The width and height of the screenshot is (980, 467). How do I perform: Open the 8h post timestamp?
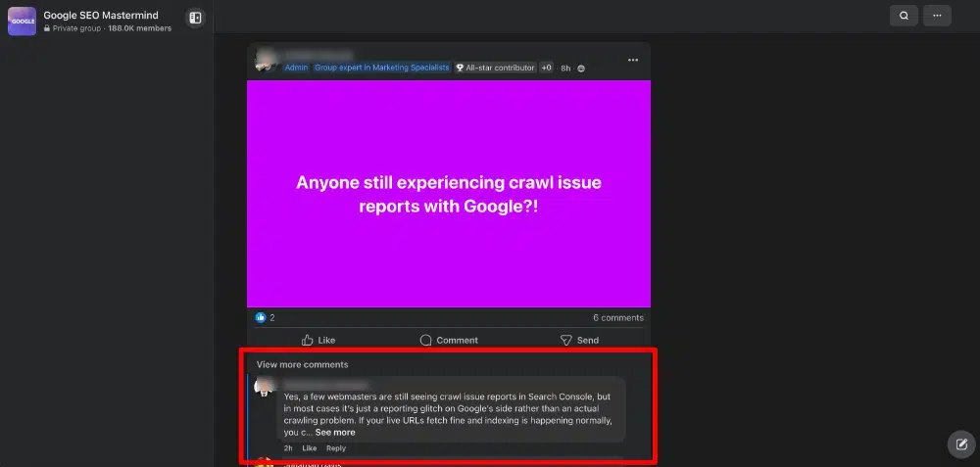[x=565, y=69]
